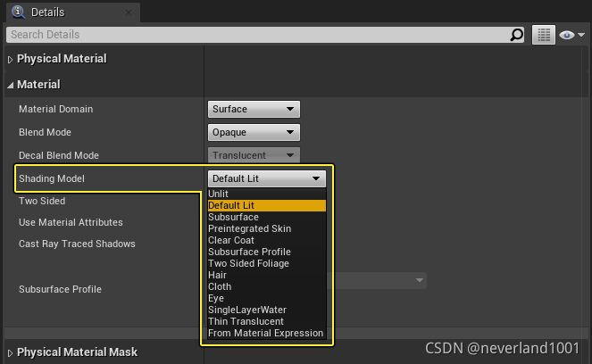Screen dimensions: 592x364
Task: Select Subsurface shading model
Action: click(x=267, y=218)
